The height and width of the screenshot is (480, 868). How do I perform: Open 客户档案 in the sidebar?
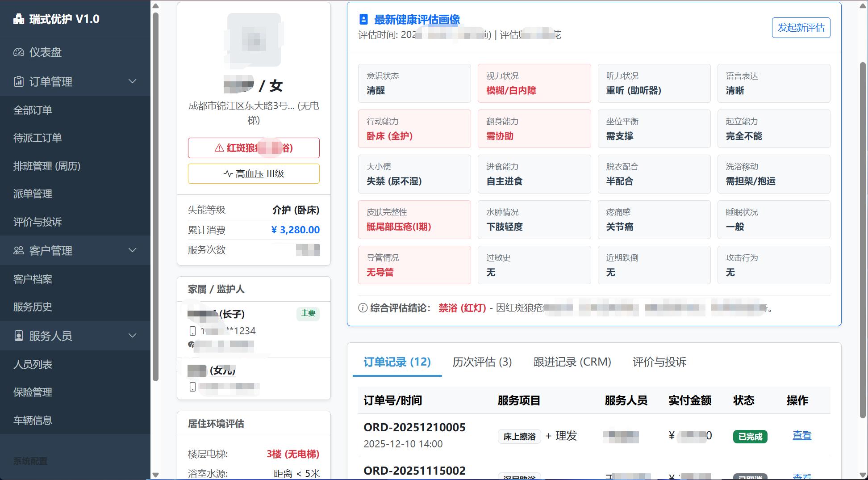pos(33,279)
